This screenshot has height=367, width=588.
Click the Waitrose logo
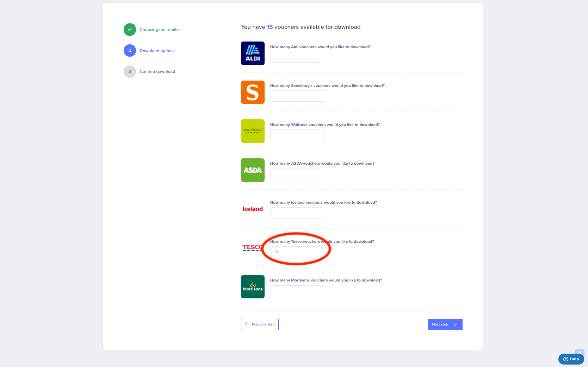click(253, 131)
